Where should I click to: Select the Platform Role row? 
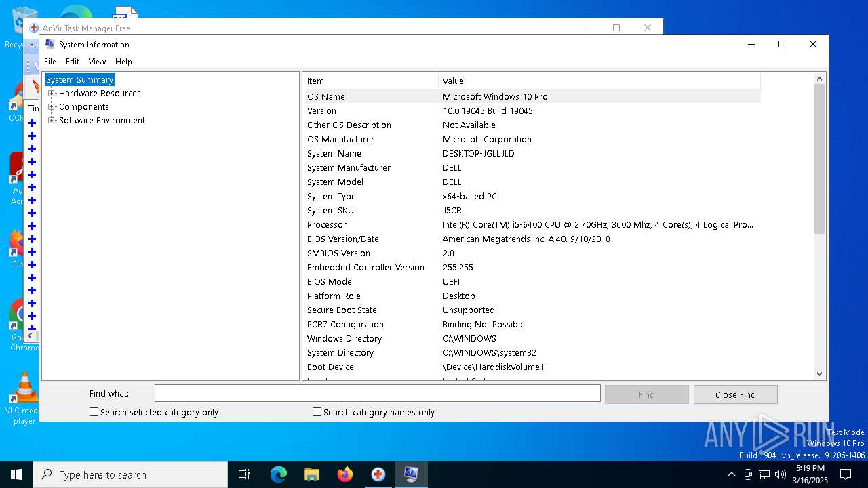[532, 296]
